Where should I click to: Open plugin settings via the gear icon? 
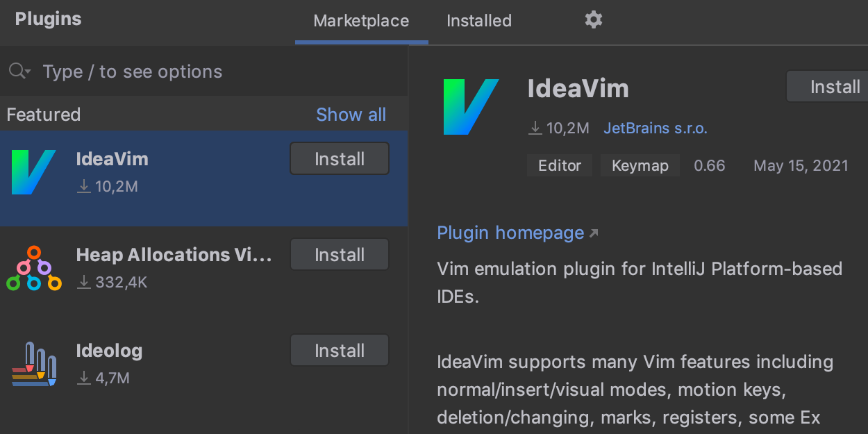[x=593, y=20]
